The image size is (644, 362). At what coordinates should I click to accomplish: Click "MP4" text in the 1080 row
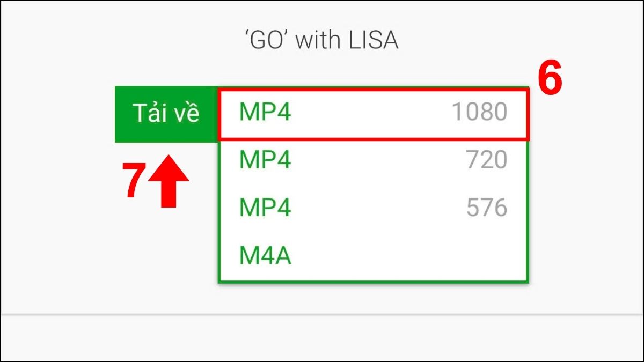point(265,113)
